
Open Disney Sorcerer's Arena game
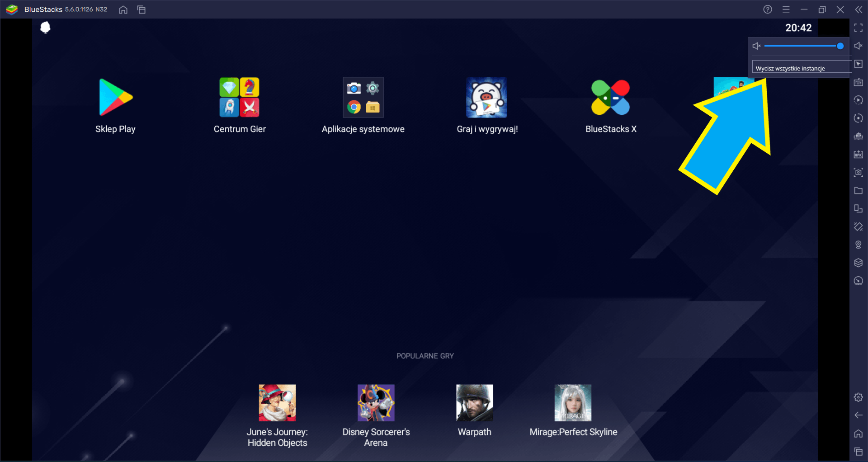pos(376,403)
